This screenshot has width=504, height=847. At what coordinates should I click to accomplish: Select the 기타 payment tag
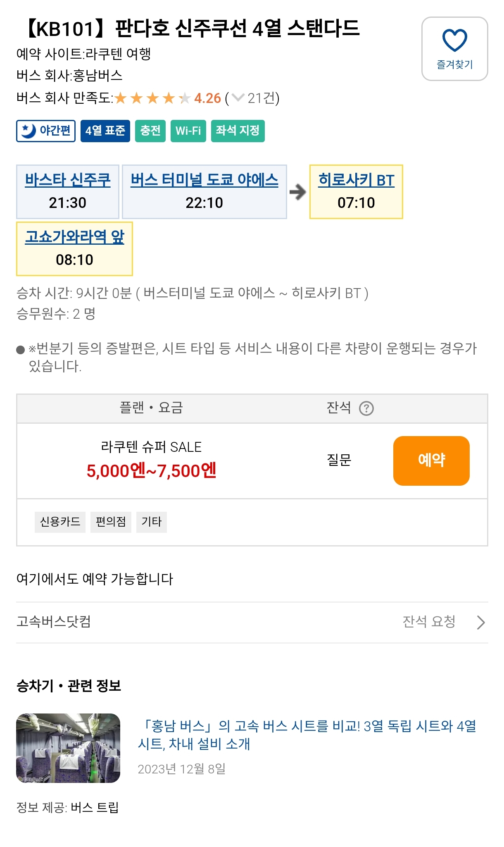click(x=151, y=522)
